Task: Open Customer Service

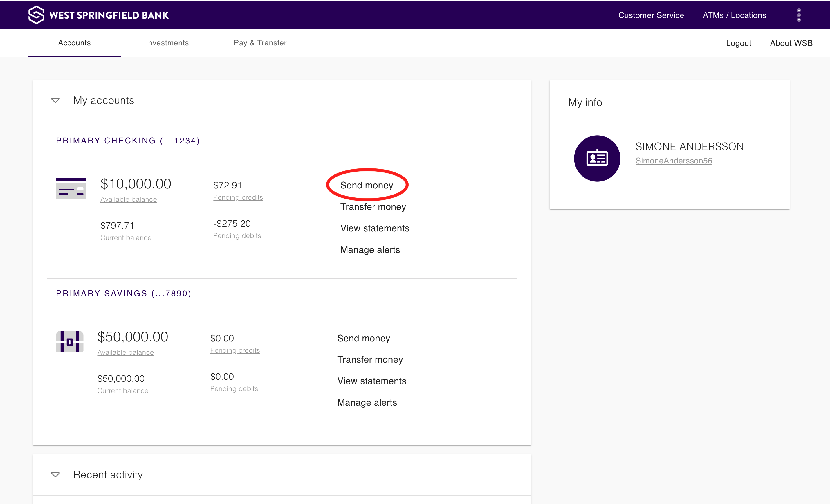Action: pos(651,15)
